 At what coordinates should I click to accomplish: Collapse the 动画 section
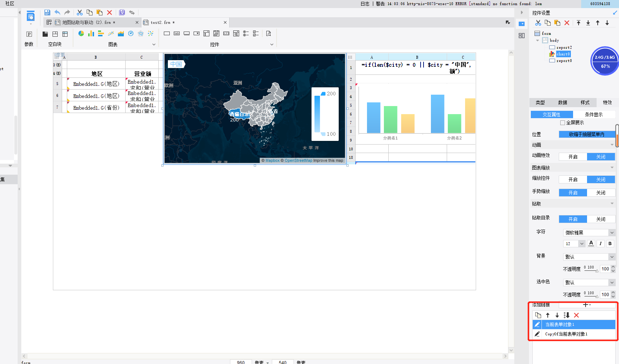click(612, 145)
